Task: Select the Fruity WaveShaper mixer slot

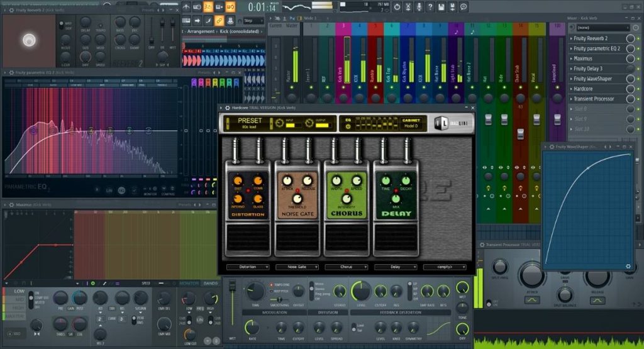Action: 592,79
